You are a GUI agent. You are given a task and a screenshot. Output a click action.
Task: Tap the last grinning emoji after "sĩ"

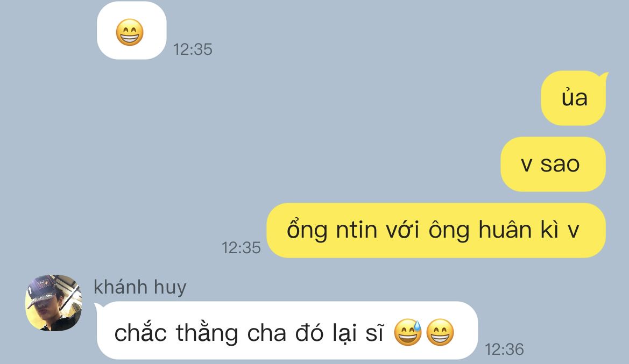point(440,332)
